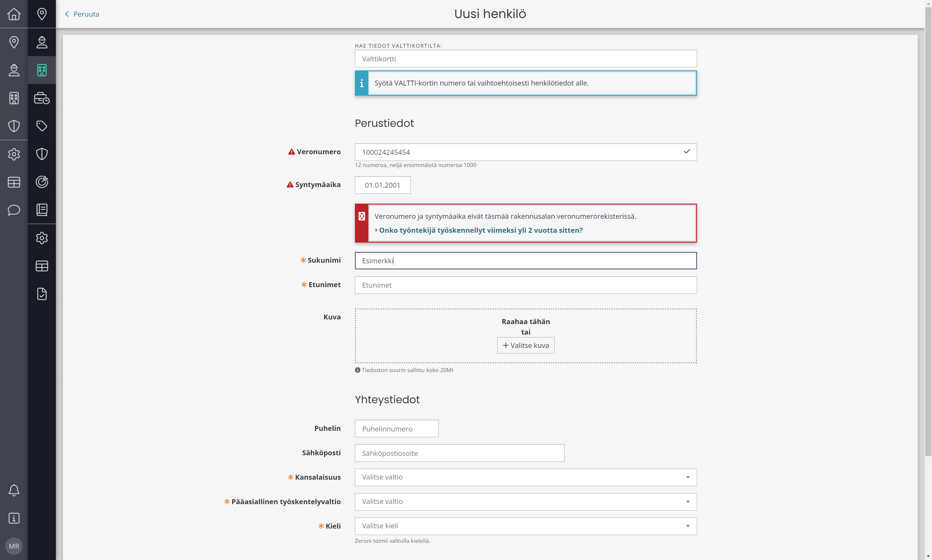Focus the Etunimet input field
This screenshot has width=932, height=560.
coord(526,285)
